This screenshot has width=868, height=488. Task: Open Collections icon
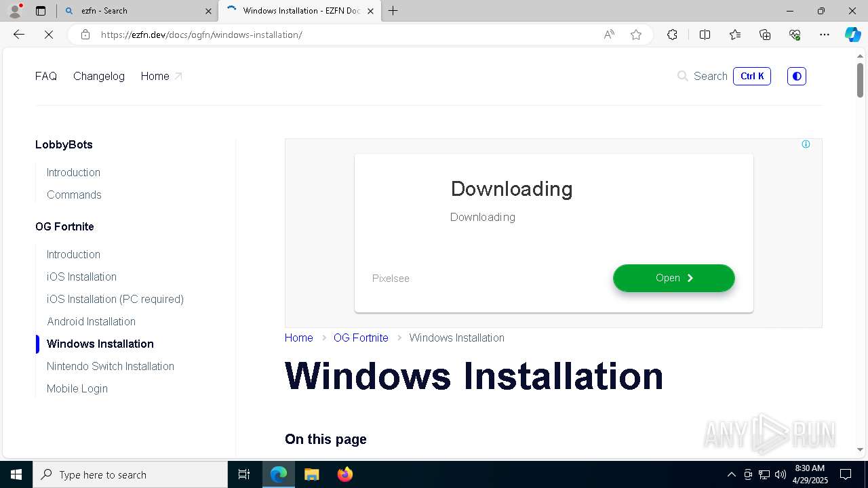[x=765, y=35]
